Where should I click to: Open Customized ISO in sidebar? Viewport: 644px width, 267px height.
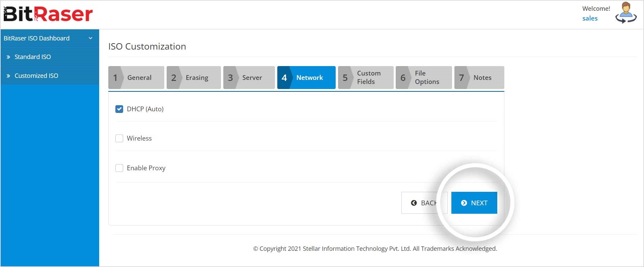pos(50,76)
